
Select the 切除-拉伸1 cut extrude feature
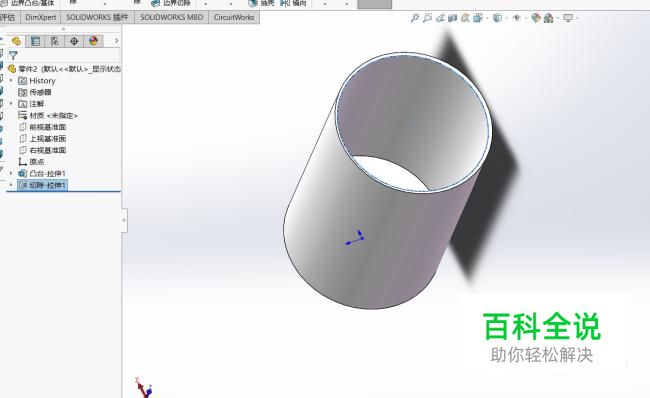42,185
